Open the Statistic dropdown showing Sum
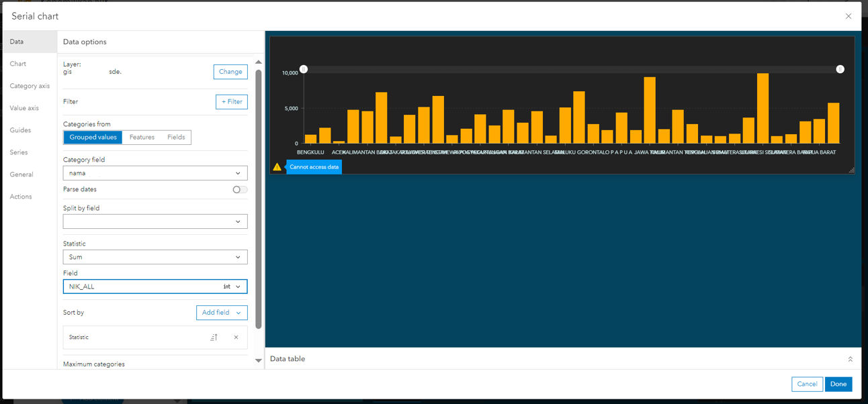 pyautogui.click(x=155, y=257)
